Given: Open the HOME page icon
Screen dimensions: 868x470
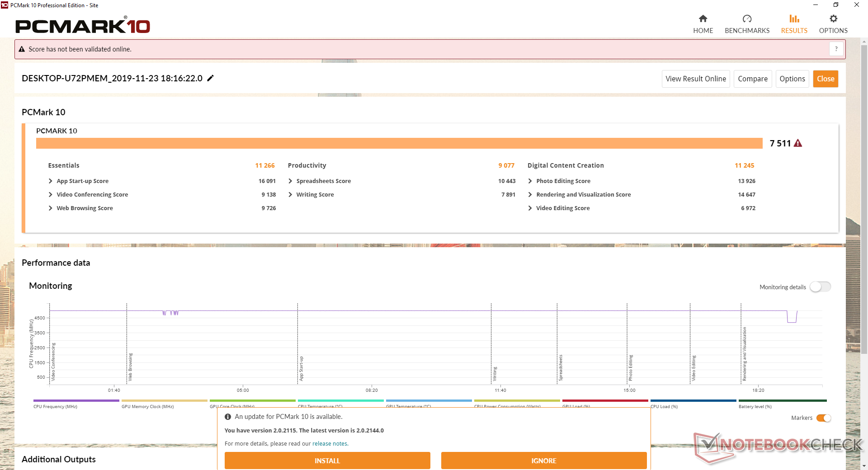Looking at the screenshot, I should pyautogui.click(x=703, y=19).
